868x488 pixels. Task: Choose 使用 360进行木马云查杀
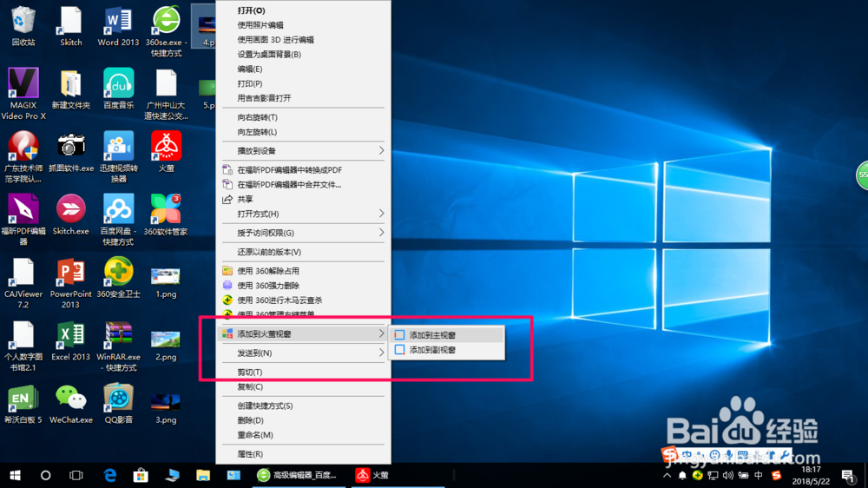click(x=303, y=300)
